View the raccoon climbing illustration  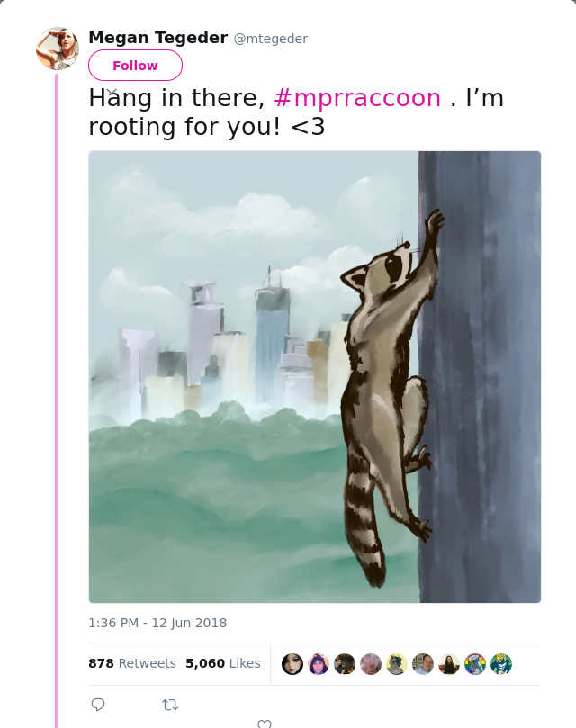(x=314, y=377)
